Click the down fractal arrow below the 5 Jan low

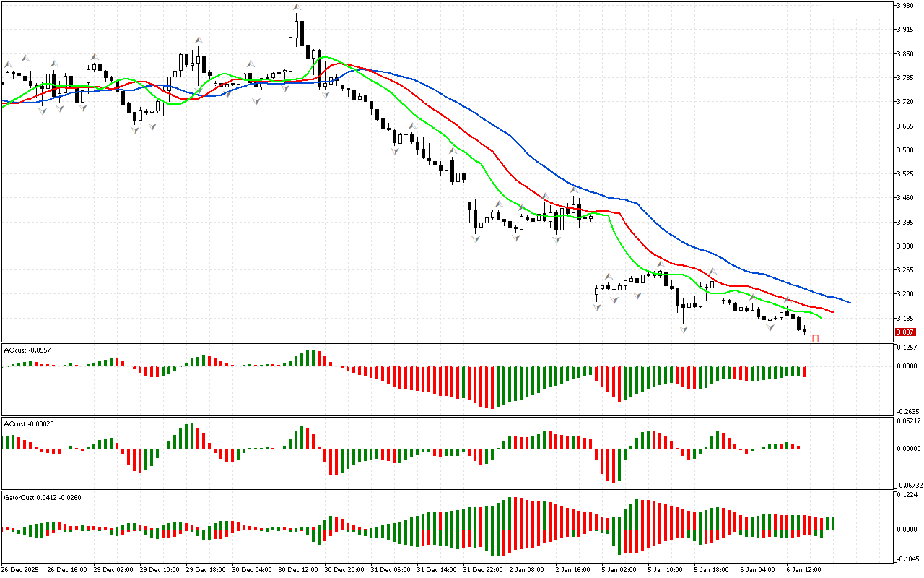pyautogui.click(x=683, y=329)
